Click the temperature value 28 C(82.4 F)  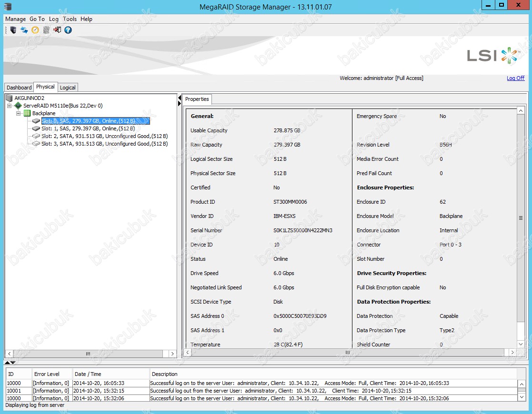coord(288,345)
